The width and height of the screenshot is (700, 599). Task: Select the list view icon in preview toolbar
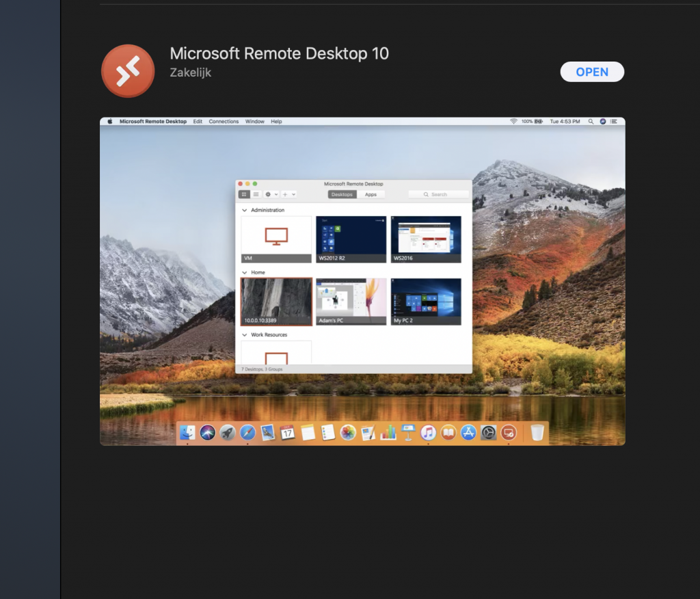coord(256,194)
